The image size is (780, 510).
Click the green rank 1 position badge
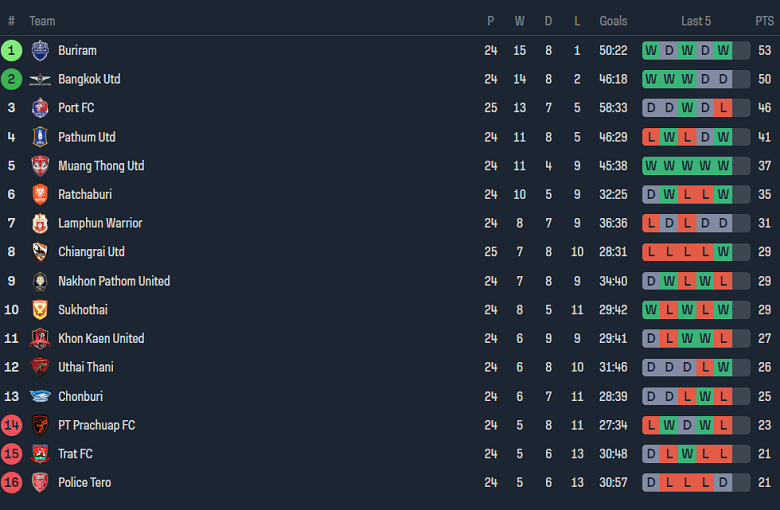[x=12, y=50]
